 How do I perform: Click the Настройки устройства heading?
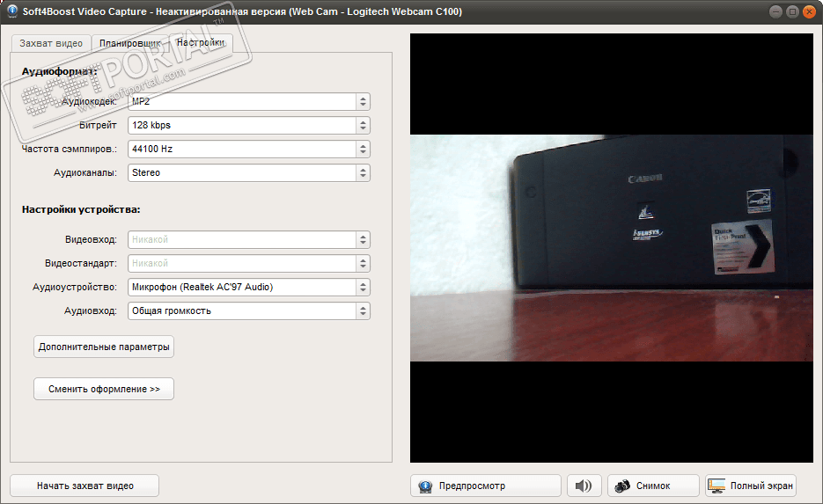tap(81, 209)
